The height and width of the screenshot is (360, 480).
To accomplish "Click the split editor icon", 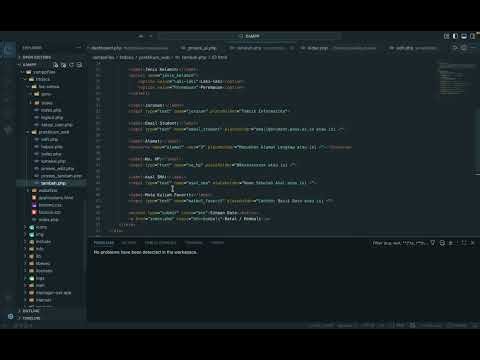I will tap(464, 48).
